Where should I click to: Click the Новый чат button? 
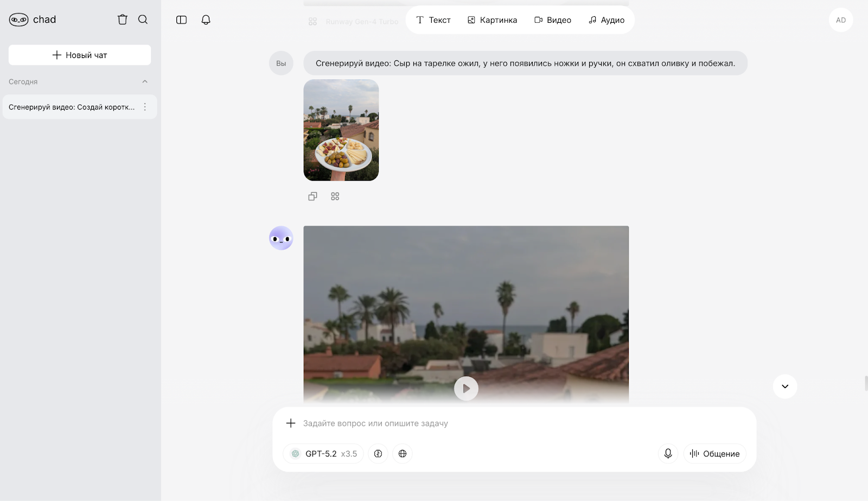tap(80, 55)
